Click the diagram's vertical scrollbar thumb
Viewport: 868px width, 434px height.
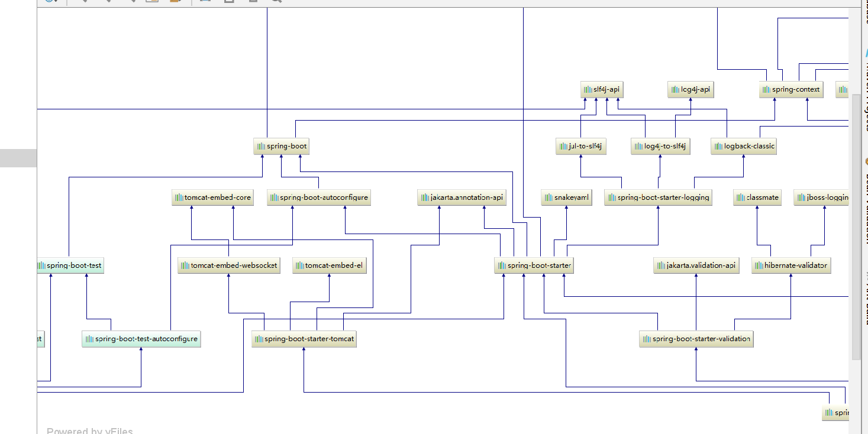856,228
